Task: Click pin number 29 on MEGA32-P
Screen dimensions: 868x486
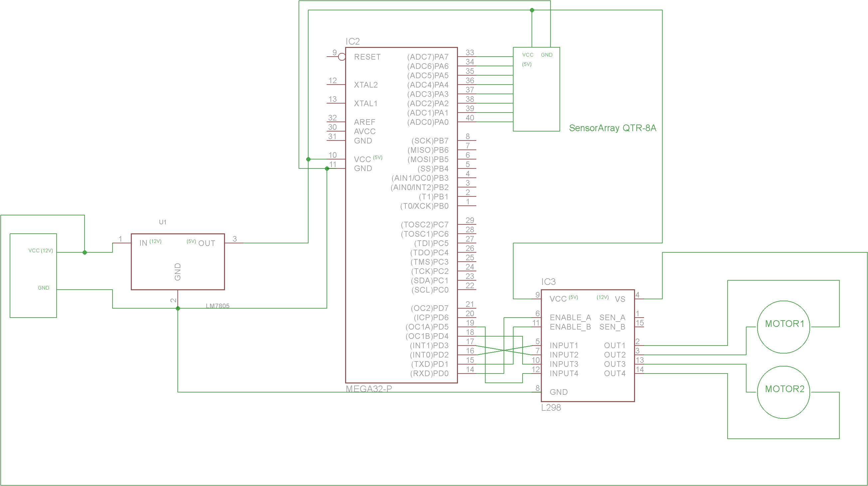Action: pos(470,220)
